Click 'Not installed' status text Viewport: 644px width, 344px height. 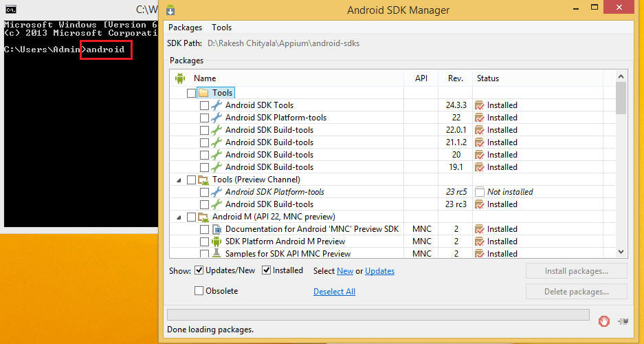(510, 191)
